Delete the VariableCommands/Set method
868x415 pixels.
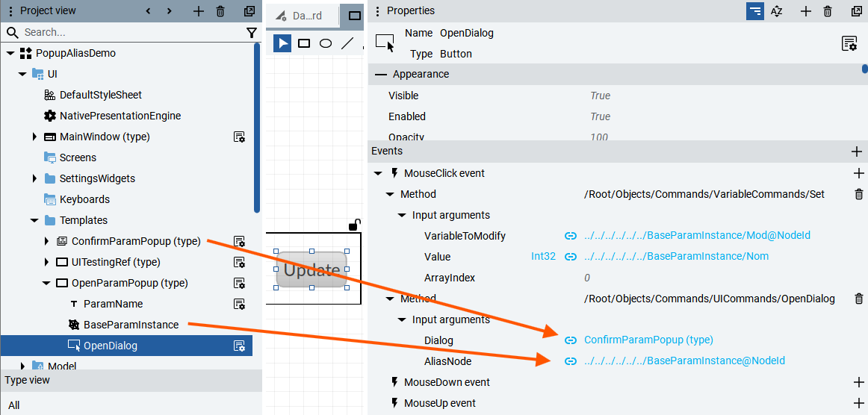858,194
